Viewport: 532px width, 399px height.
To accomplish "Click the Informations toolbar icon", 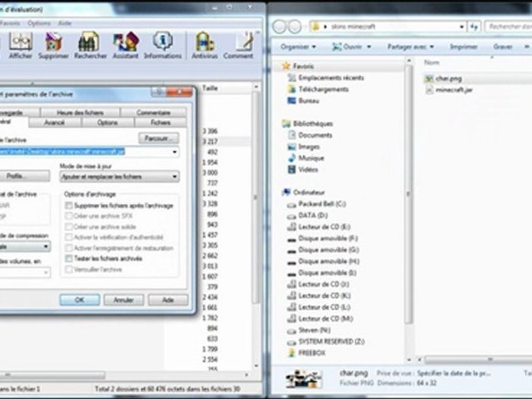I will click(162, 45).
